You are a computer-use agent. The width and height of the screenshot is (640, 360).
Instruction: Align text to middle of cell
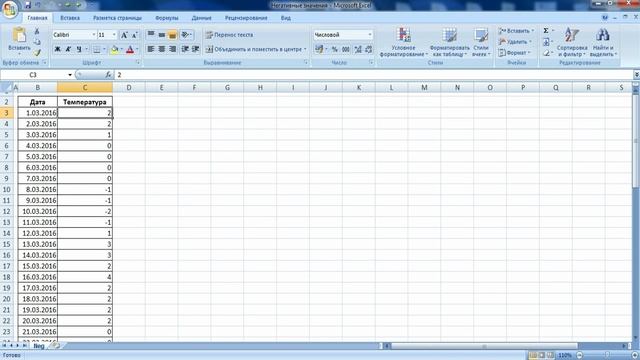pyautogui.click(x=162, y=35)
